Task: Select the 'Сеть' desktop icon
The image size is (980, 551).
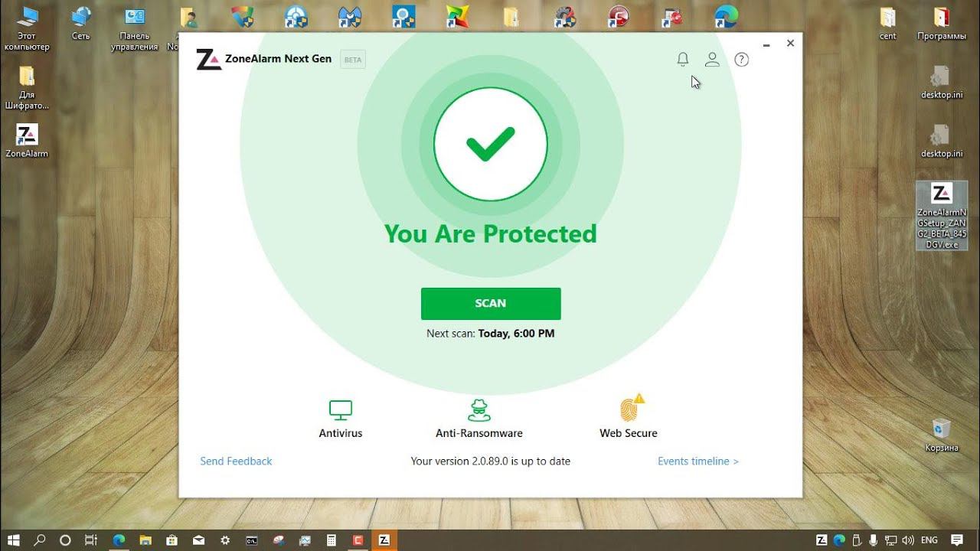Action: tap(80, 23)
